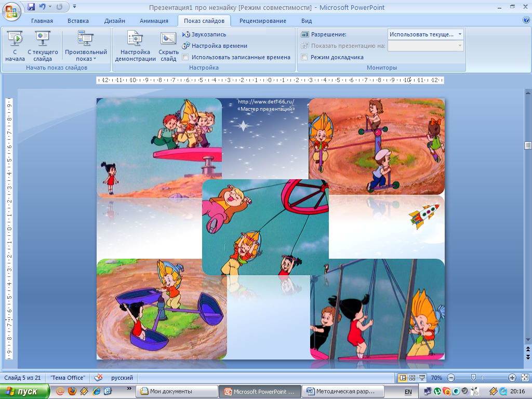Click the taskbar clock showing 20:16
Screen dimensions: 532x399
click(x=517, y=392)
